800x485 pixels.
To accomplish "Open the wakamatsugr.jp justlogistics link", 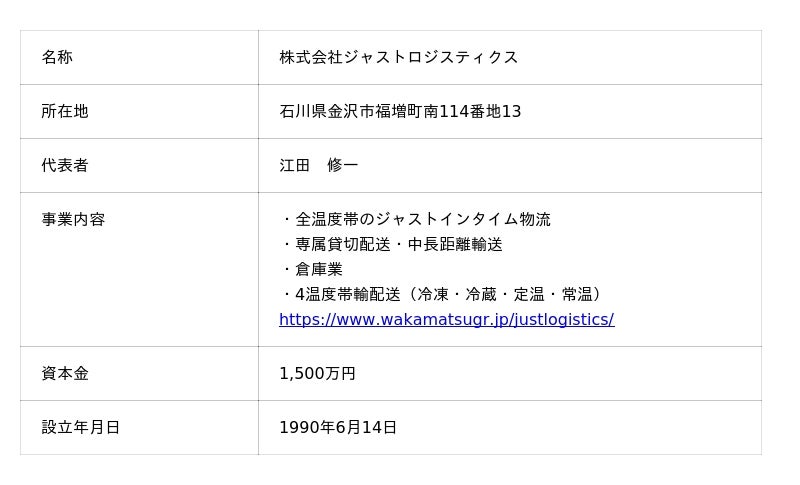I will [x=446, y=320].
